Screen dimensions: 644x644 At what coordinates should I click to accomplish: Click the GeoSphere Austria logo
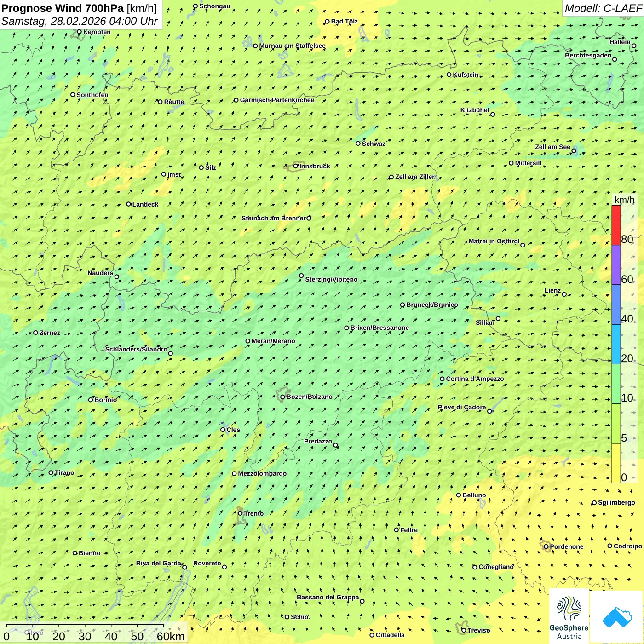[x=569, y=616]
